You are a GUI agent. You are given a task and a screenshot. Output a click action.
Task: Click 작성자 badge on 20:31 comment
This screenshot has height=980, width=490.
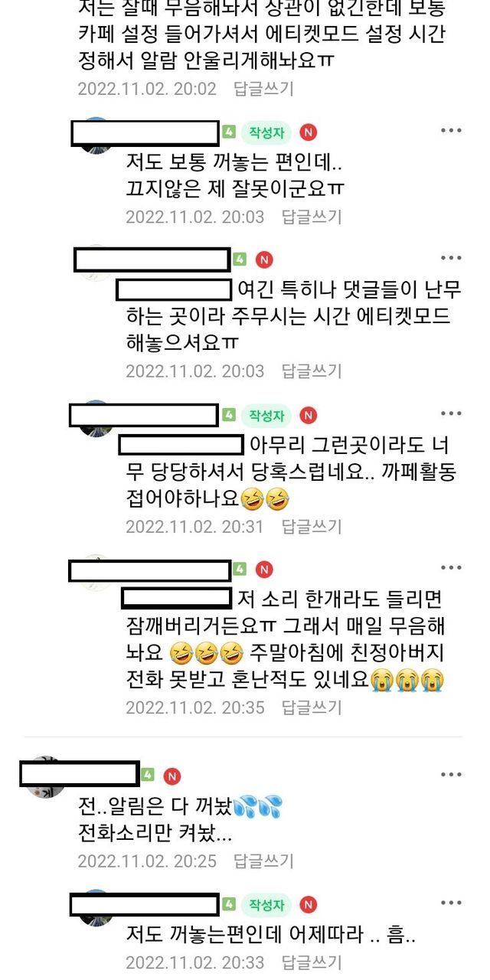(x=266, y=416)
